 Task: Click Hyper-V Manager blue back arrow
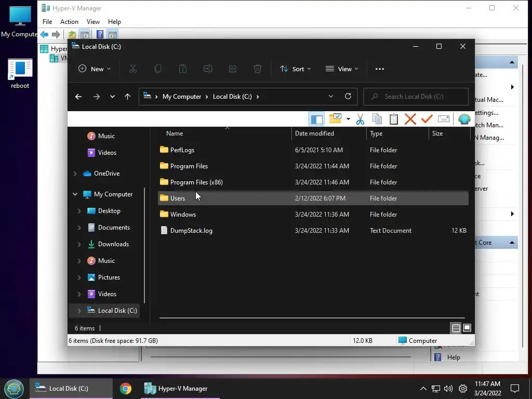(44, 34)
